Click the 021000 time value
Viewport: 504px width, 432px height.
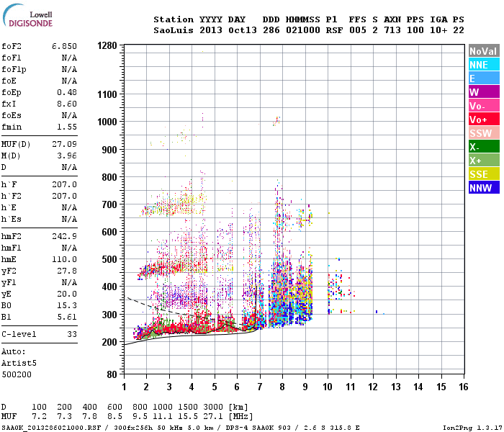click(303, 30)
